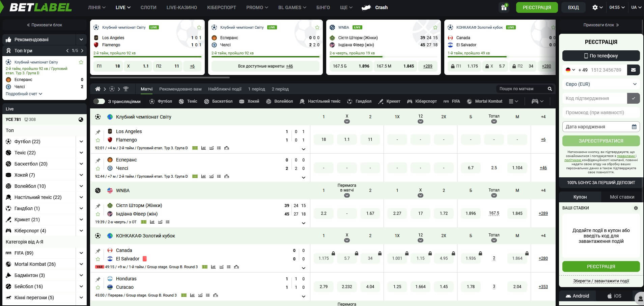Open the Євро (EUR) currency dropdown

click(x=601, y=84)
